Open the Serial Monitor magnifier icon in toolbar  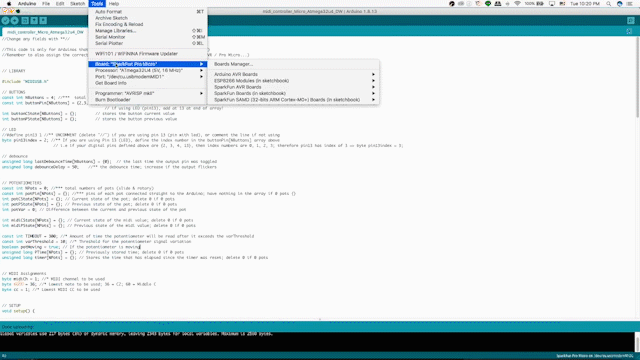631,20
